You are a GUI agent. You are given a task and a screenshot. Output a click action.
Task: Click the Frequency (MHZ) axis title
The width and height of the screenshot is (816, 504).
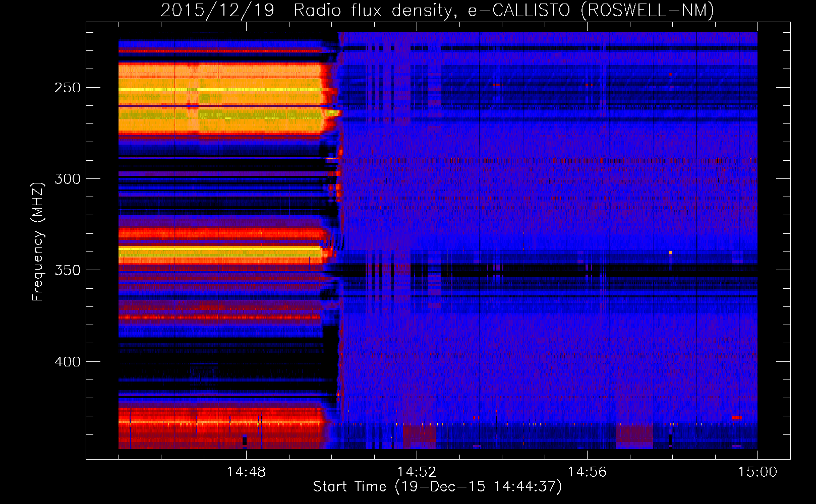38,241
